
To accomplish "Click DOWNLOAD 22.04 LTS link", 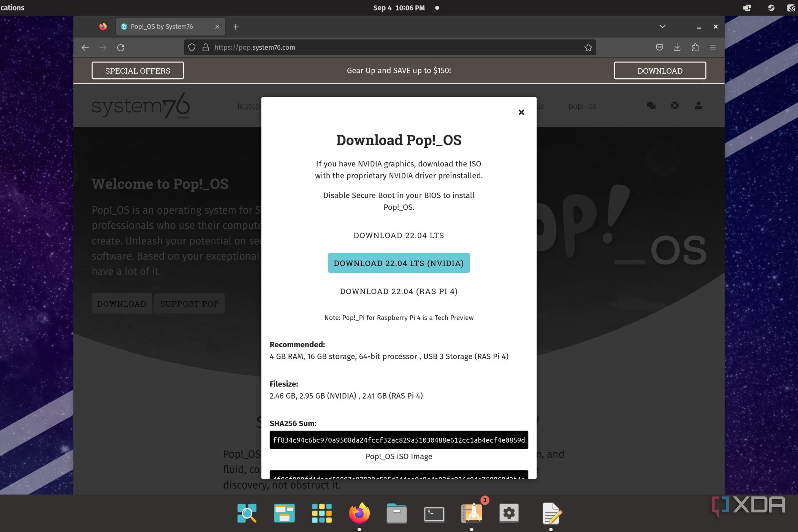I will coord(399,235).
